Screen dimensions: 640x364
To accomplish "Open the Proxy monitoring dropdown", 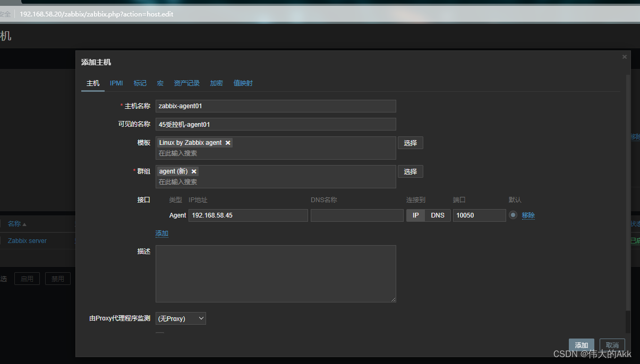I will (x=181, y=318).
